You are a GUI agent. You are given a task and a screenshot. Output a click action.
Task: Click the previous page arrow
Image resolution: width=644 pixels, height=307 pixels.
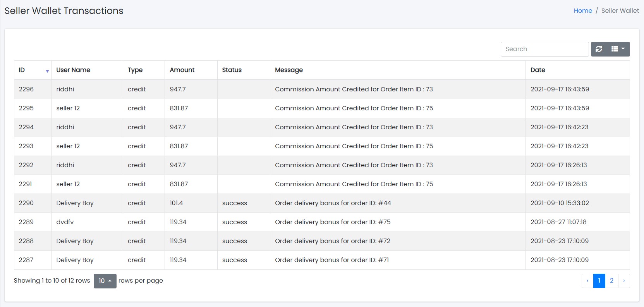587,281
